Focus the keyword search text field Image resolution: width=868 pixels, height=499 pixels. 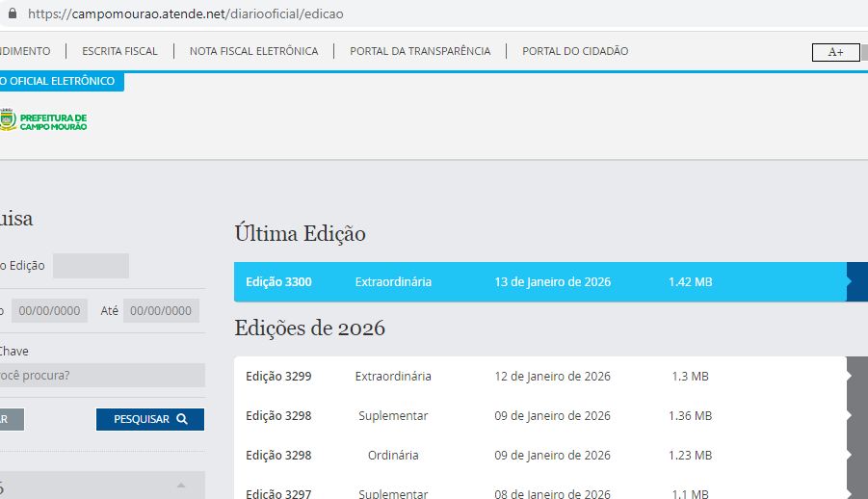click(x=101, y=375)
